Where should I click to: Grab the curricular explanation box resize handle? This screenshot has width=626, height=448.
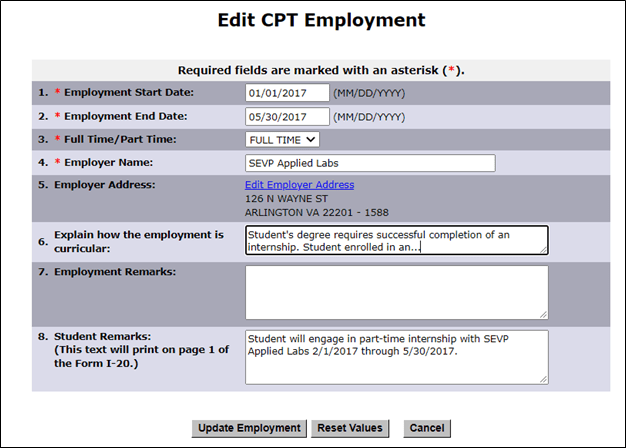[543, 250]
